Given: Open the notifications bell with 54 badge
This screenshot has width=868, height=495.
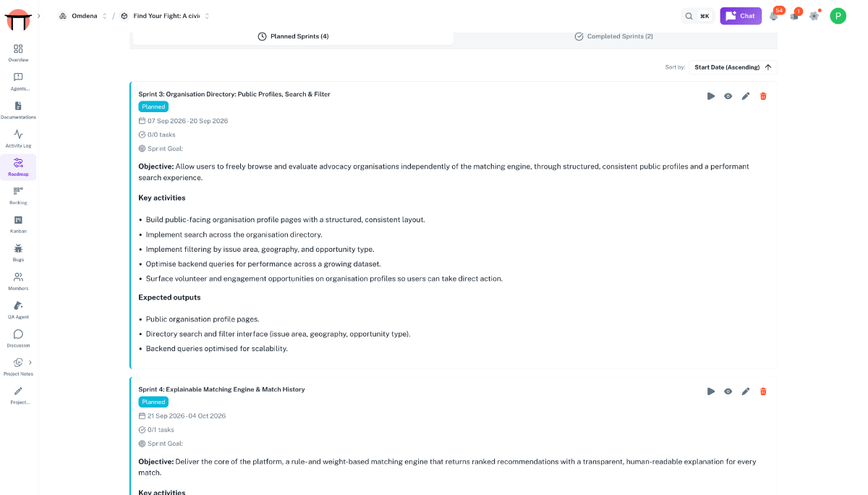Looking at the screenshot, I should point(774,15).
